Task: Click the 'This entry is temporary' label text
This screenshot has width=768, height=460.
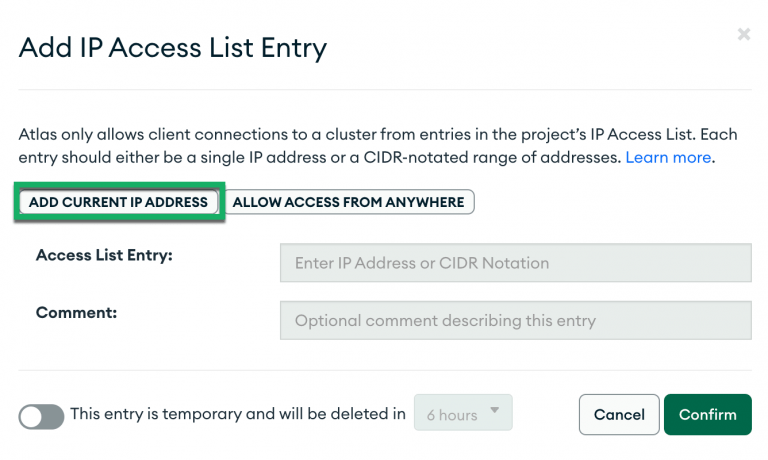Action: (x=237, y=413)
